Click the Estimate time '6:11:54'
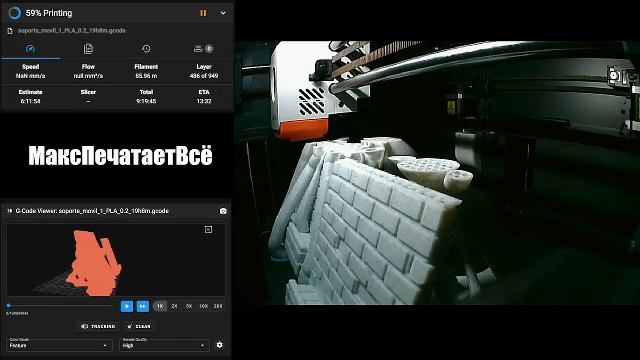Image resolution: width=640 pixels, height=360 pixels. click(30, 101)
